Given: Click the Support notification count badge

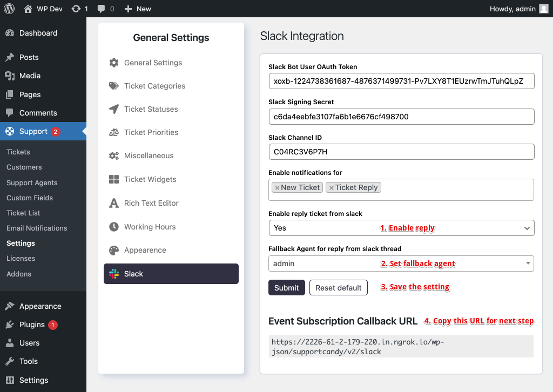Looking at the screenshot, I should coord(56,132).
